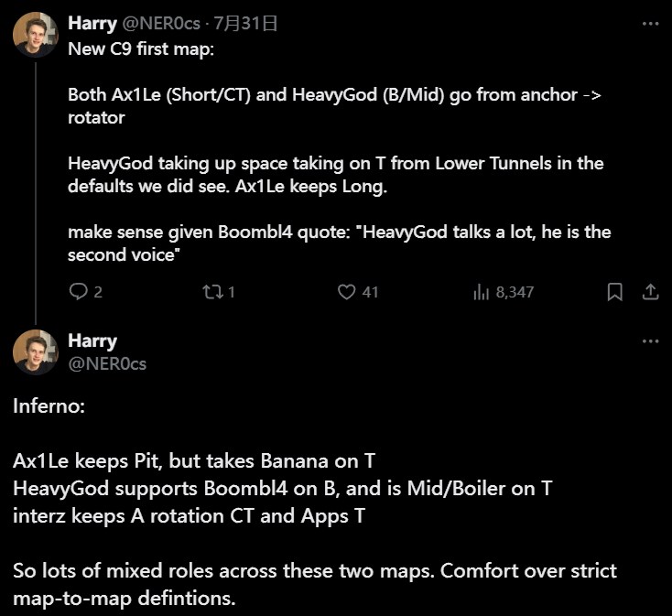This screenshot has width=672, height=616.
Task: Click the Boombl4 quote paragraph
Action: [339, 243]
